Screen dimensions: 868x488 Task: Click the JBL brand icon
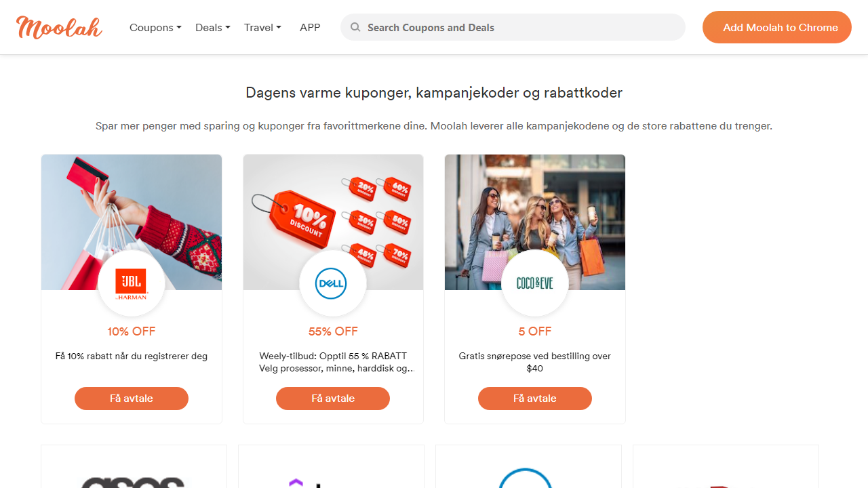coord(131,283)
